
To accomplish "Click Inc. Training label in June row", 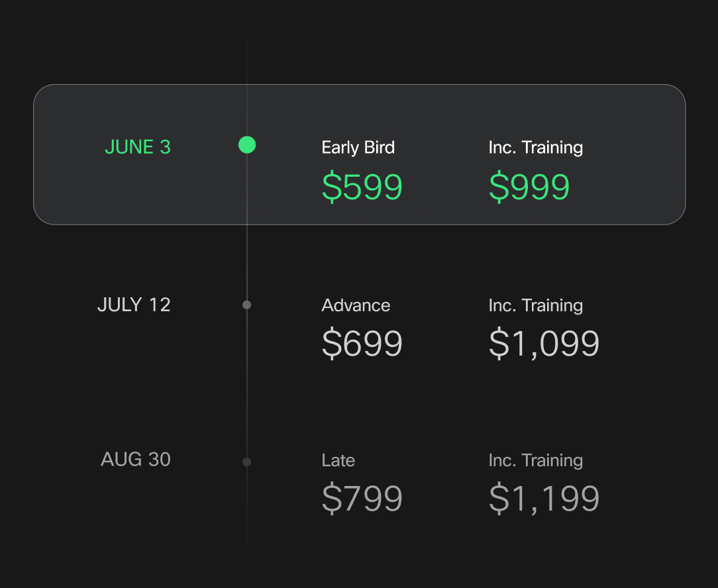I will 536,148.
